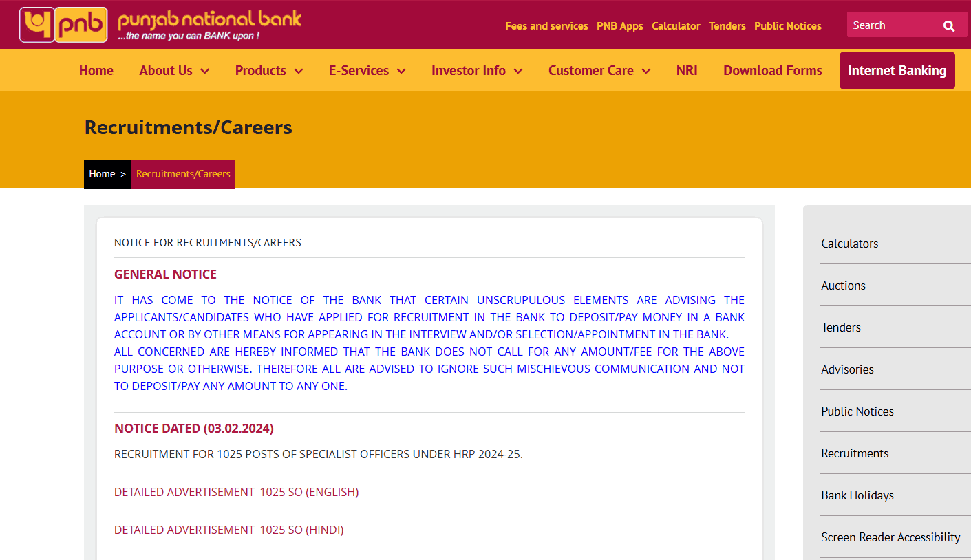The height and width of the screenshot is (560, 971).
Task: Open Screen Reader Accessibility page
Action: point(890,537)
